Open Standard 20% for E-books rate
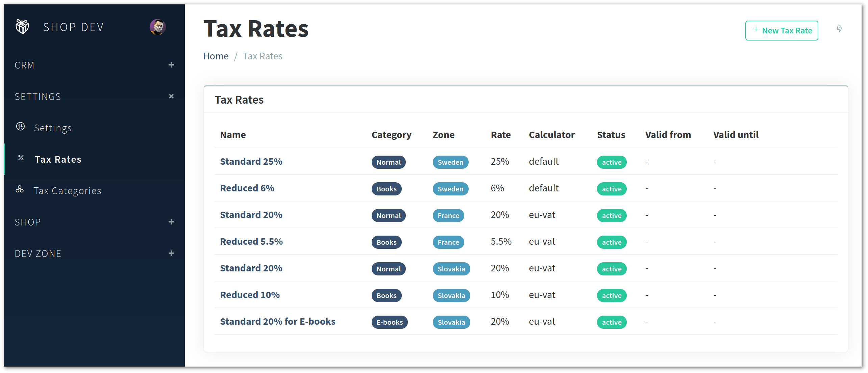 (278, 322)
